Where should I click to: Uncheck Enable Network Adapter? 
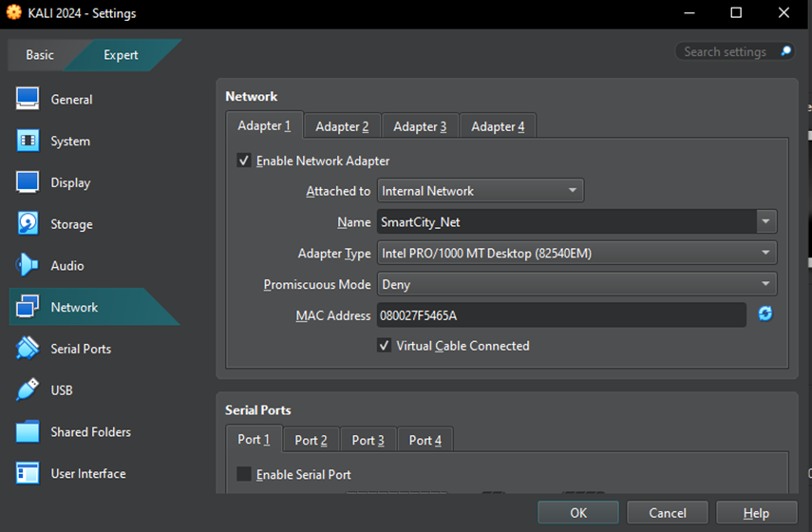click(x=244, y=161)
